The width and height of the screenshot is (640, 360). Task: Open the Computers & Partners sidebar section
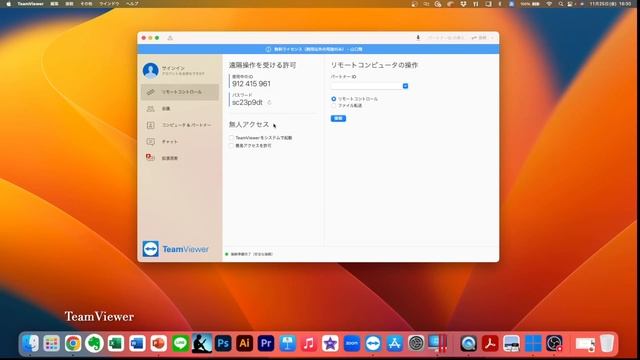[x=180, y=125]
